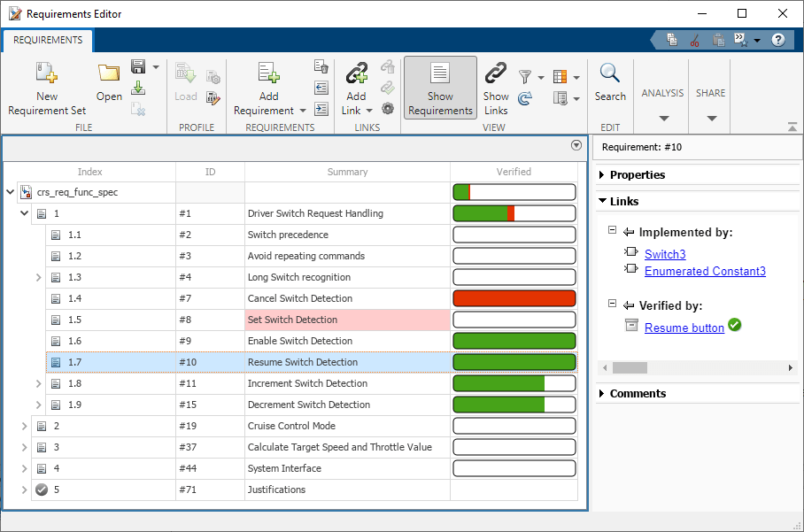Open the Switch3 link
This screenshot has height=532, width=804.
664,254
